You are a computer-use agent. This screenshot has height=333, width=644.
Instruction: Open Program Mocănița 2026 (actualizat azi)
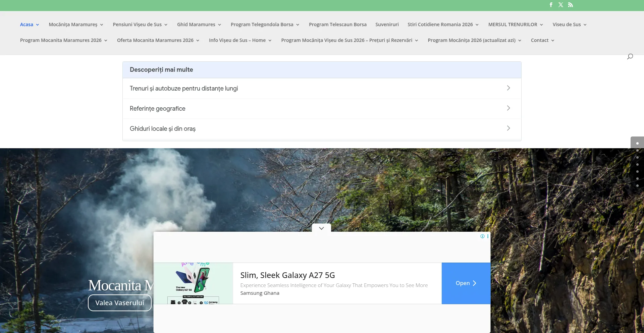[472, 40]
